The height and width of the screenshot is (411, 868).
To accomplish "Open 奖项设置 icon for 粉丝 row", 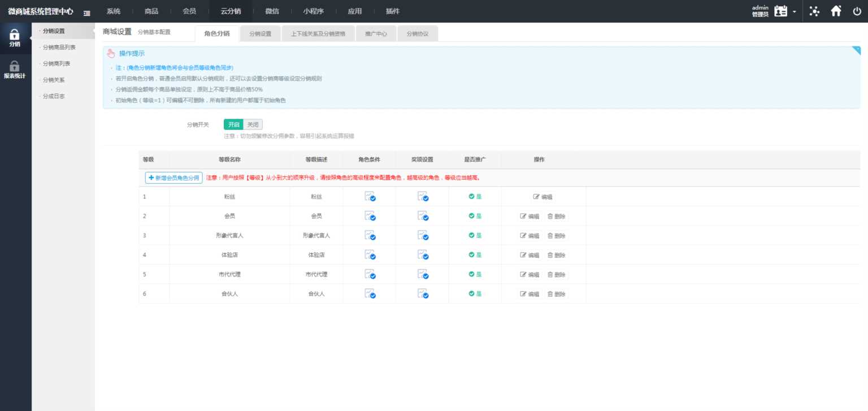I will tap(423, 197).
